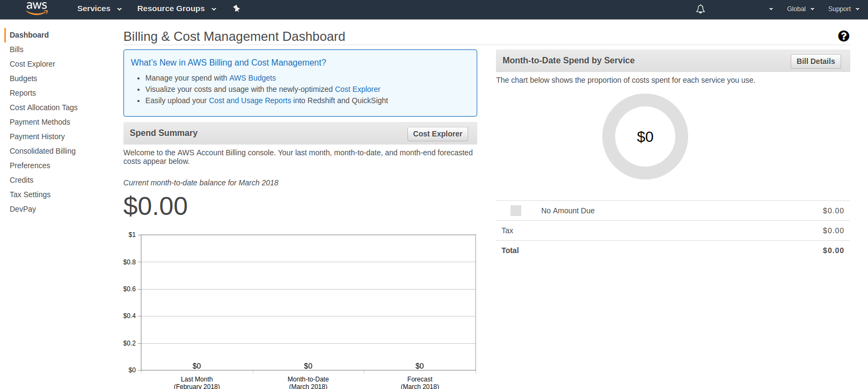This screenshot has width=868, height=389.
Task: Open Consolidated Billing in sidebar
Action: [x=42, y=151]
